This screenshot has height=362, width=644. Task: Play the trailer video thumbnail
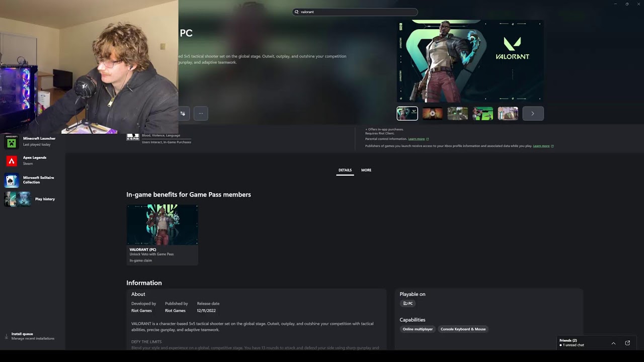[432, 114]
